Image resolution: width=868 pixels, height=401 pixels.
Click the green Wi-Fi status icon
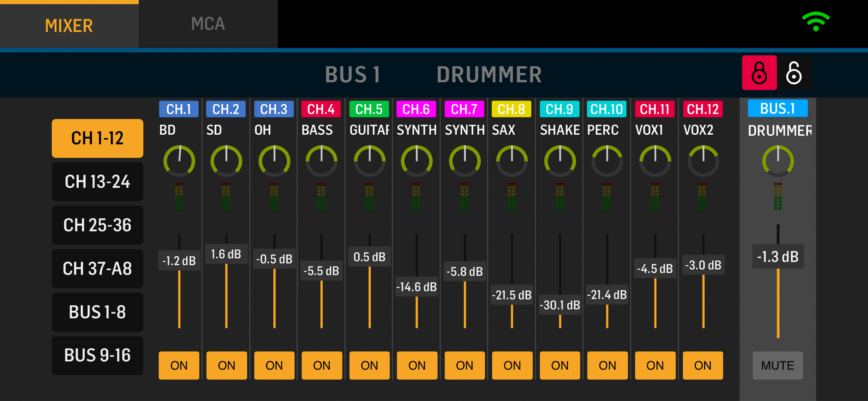[x=816, y=22]
